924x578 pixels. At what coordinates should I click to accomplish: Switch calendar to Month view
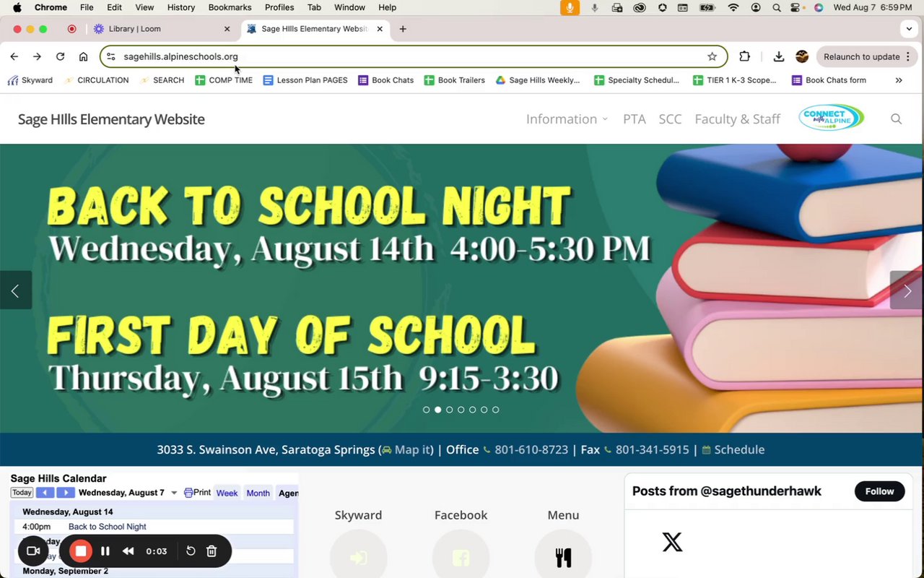(258, 493)
